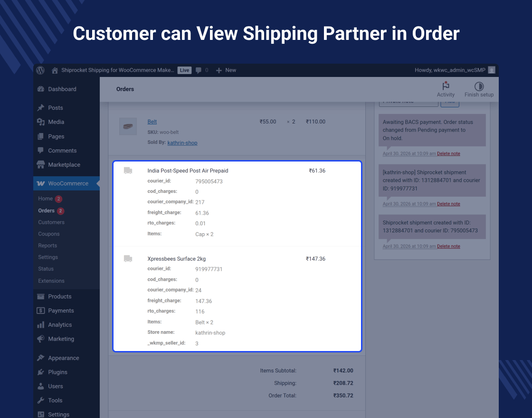
Task: Open WooCommerce Extensions submenu
Action: pyautogui.click(x=51, y=281)
